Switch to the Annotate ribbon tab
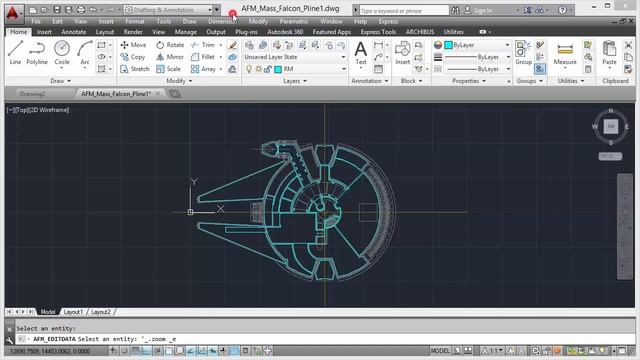 [x=73, y=32]
